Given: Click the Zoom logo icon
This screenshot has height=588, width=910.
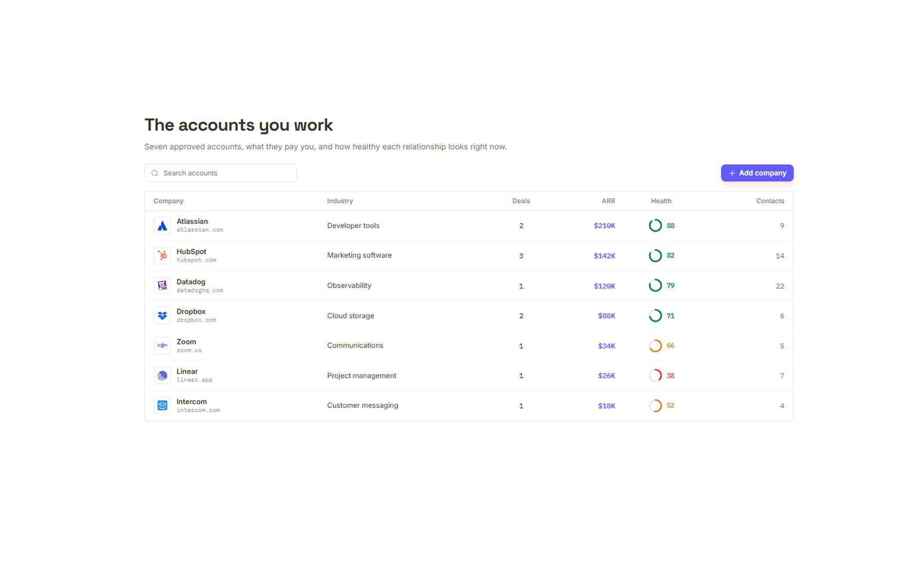Looking at the screenshot, I should 162,346.
